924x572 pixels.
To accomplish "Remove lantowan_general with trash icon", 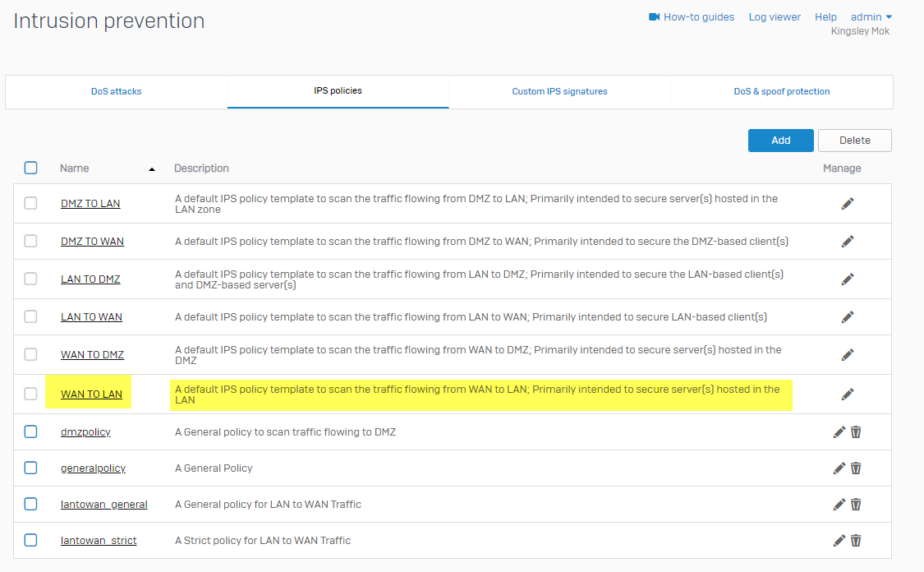I will tap(856, 504).
